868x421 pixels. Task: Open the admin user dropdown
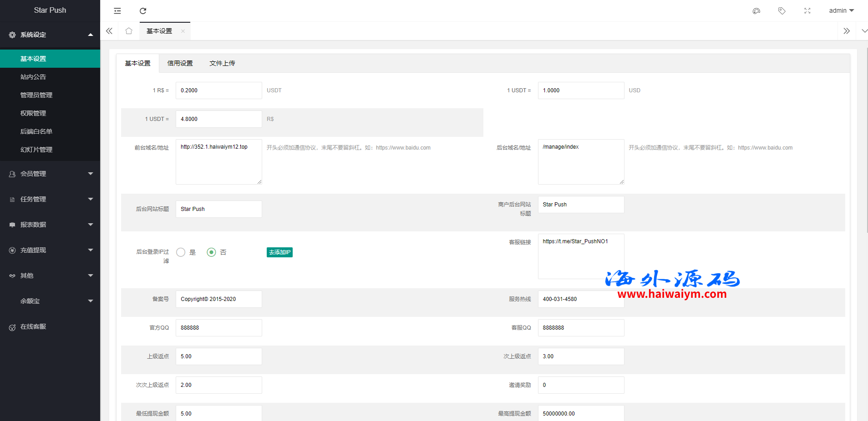click(x=841, y=10)
